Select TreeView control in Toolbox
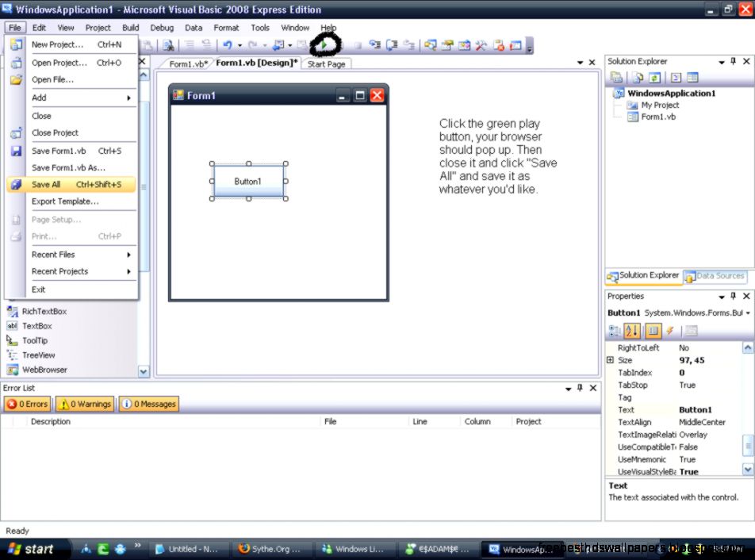Screen dimensions: 755x560 pyautogui.click(x=31, y=355)
